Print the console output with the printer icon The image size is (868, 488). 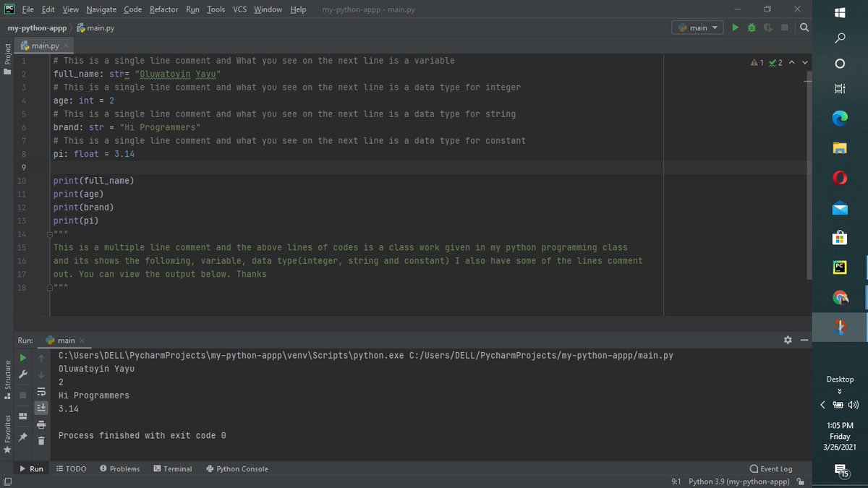coord(41,425)
